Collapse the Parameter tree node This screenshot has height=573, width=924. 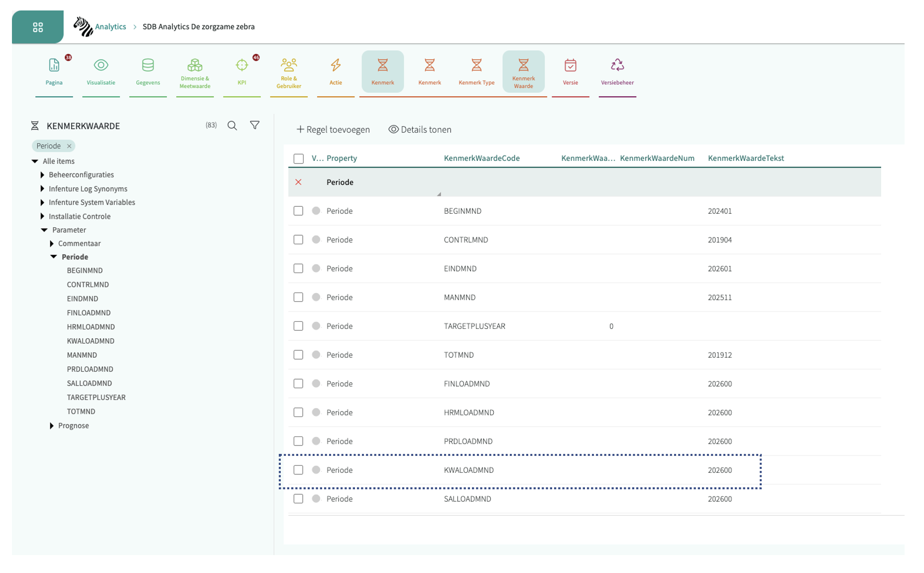[x=44, y=230]
